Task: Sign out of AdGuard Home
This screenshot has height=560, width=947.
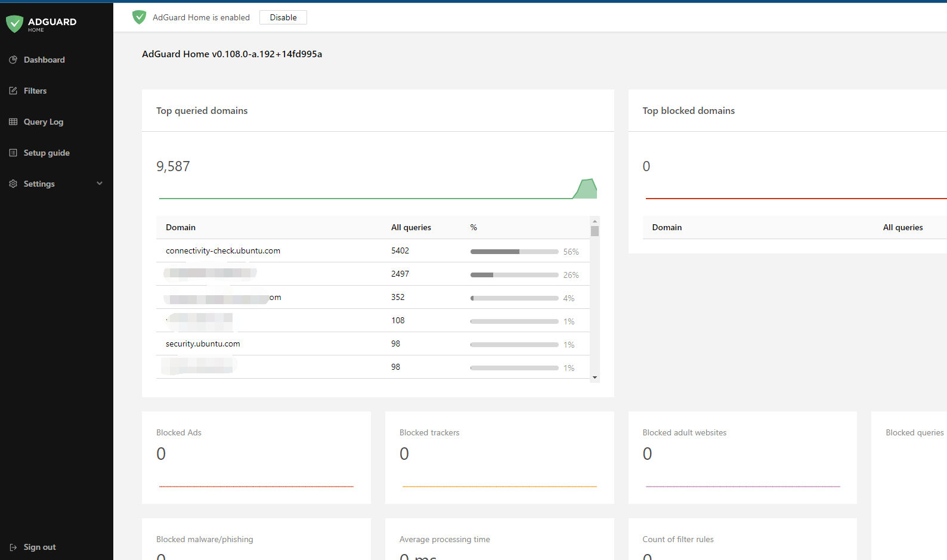Action: click(x=40, y=547)
